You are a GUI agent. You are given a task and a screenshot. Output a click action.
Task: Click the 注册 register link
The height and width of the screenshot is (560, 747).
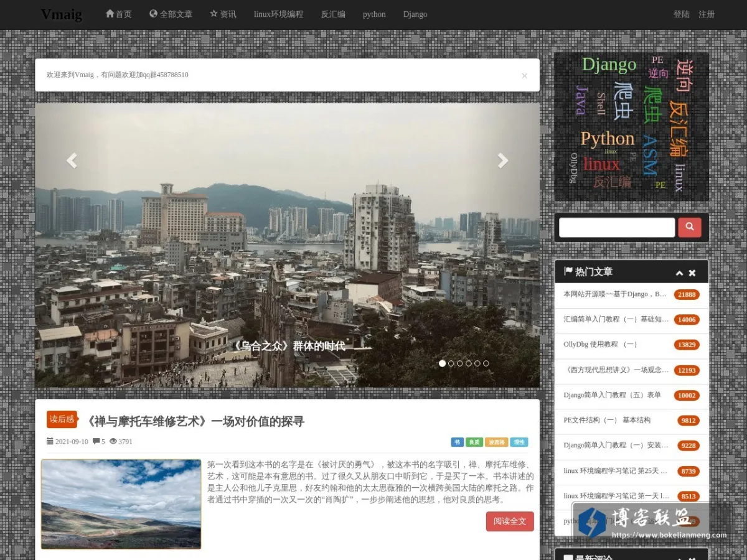[x=707, y=14]
